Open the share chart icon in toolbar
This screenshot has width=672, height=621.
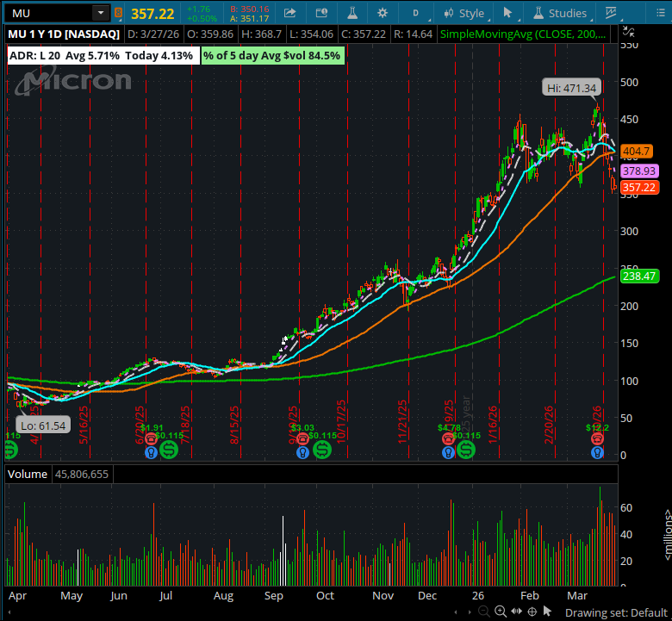290,13
